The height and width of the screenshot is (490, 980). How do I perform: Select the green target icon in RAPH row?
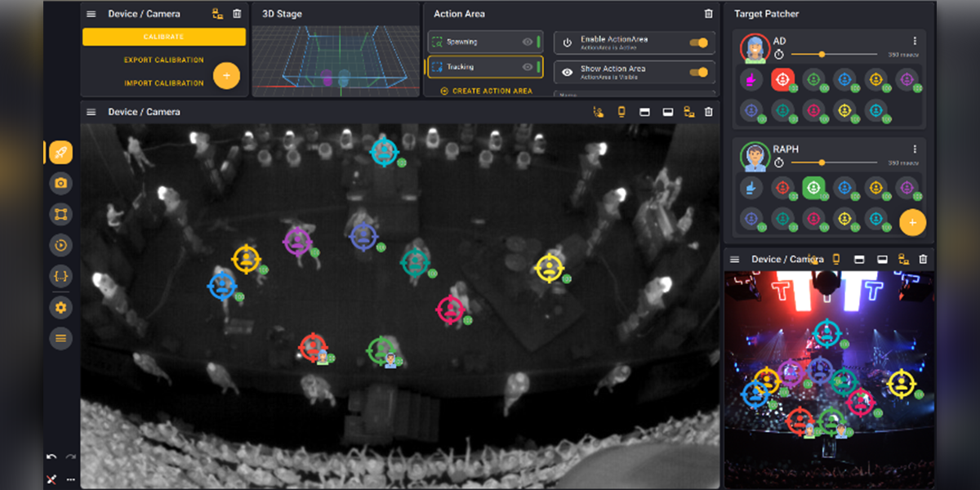(813, 188)
